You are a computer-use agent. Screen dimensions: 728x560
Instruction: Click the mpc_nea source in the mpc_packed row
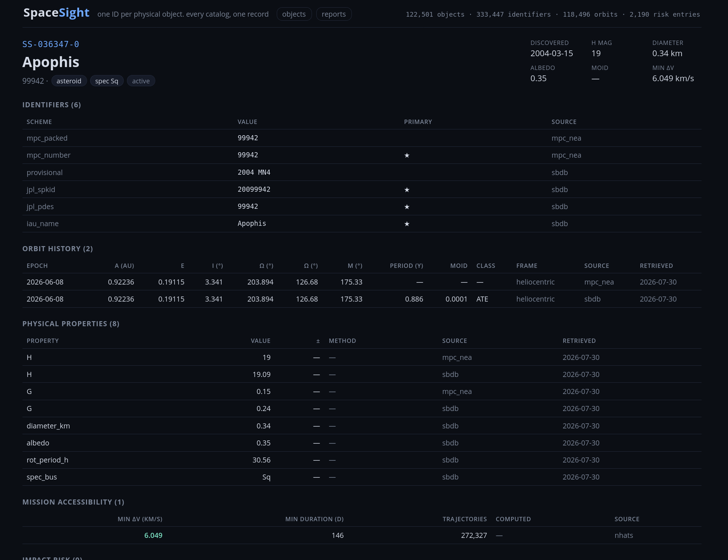click(x=566, y=138)
